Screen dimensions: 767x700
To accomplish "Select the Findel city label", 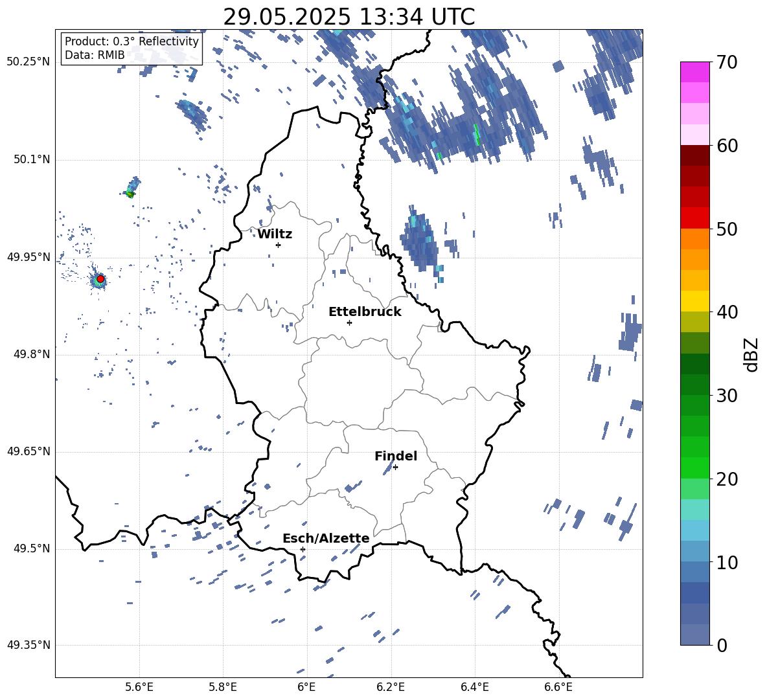I will coord(396,456).
